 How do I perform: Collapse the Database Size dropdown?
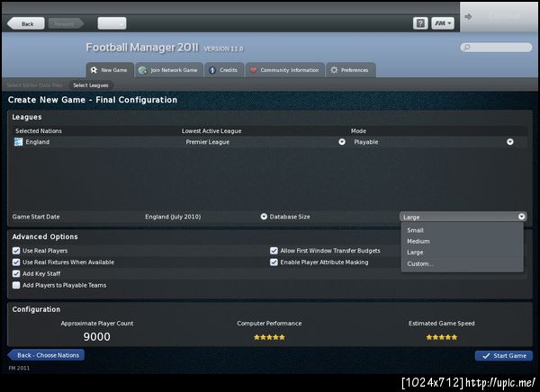[522, 217]
